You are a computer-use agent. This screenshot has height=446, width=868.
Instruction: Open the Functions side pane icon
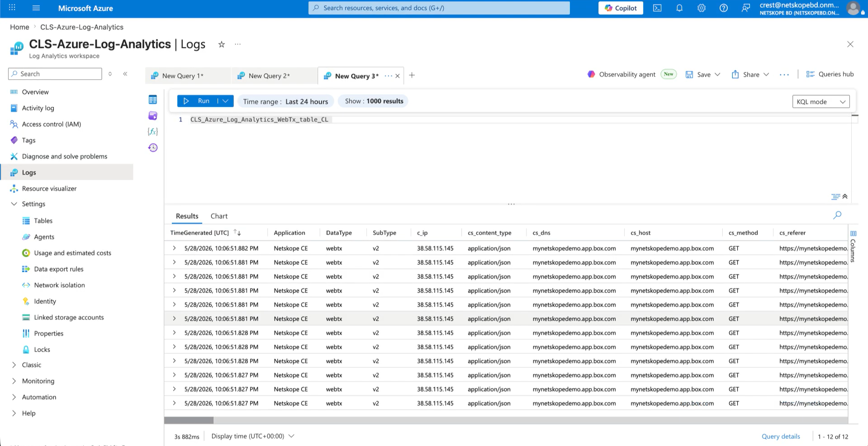click(153, 131)
